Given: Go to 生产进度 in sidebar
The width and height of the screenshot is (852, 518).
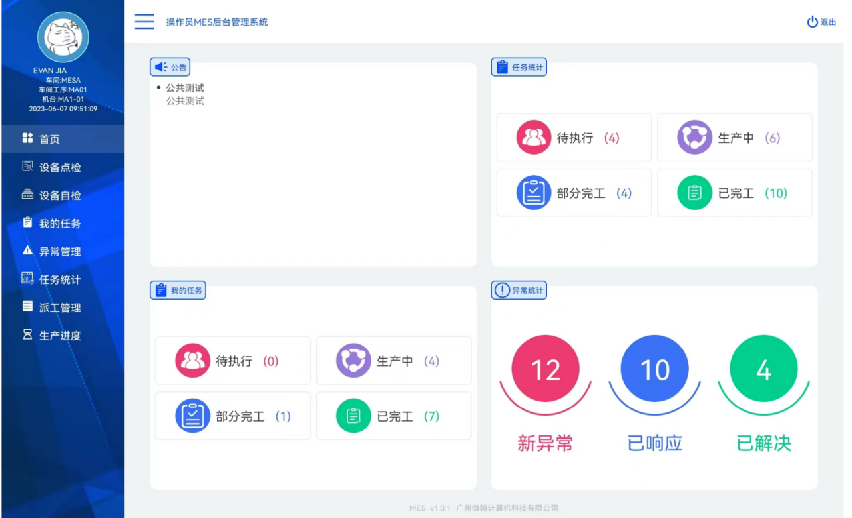Looking at the screenshot, I should point(62,335).
